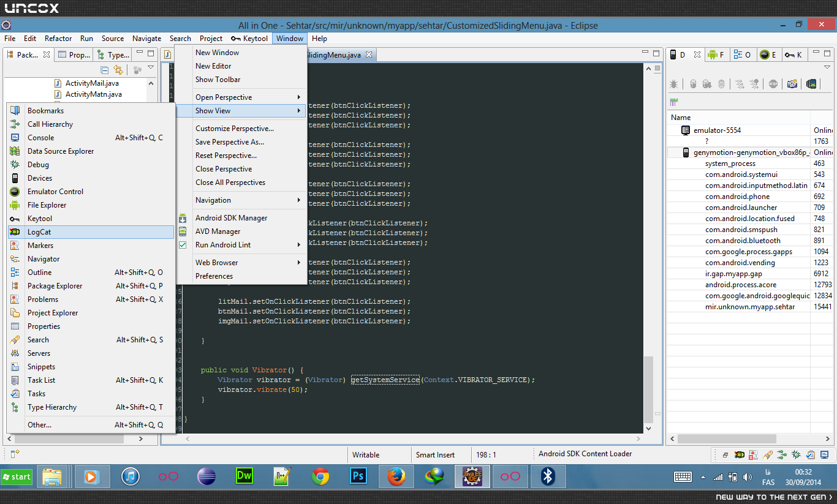Switch to the E (Emulator Control) tab

[768, 55]
